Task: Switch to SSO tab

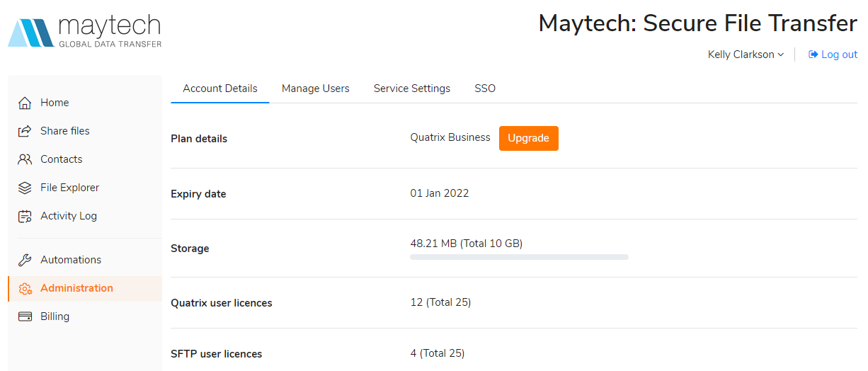Action: coord(485,89)
